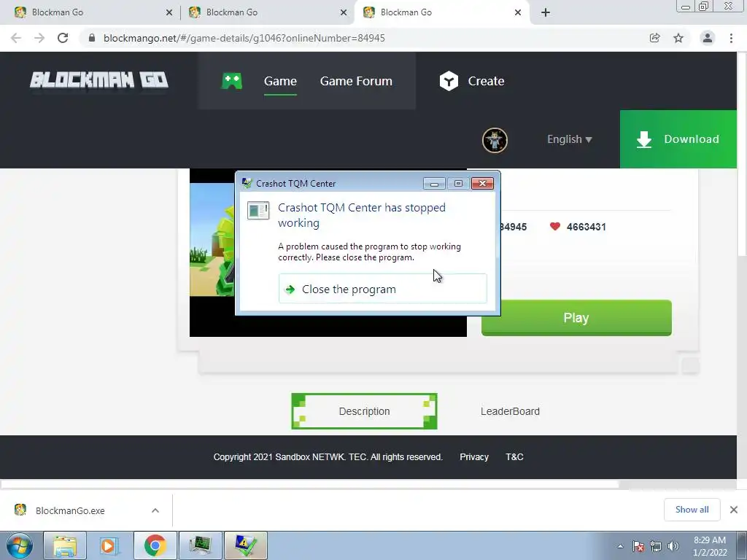The image size is (747, 560).
Task: Go forward in browser history
Action: coord(39,38)
